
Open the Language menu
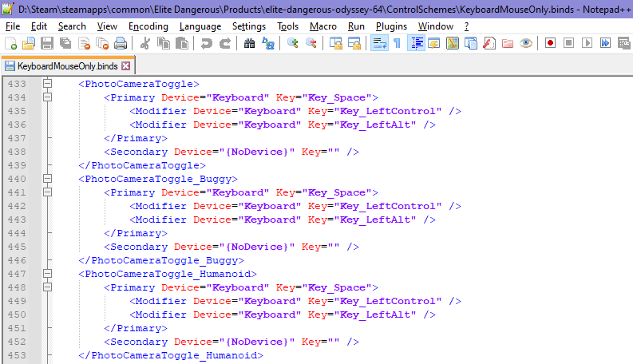[x=200, y=26]
